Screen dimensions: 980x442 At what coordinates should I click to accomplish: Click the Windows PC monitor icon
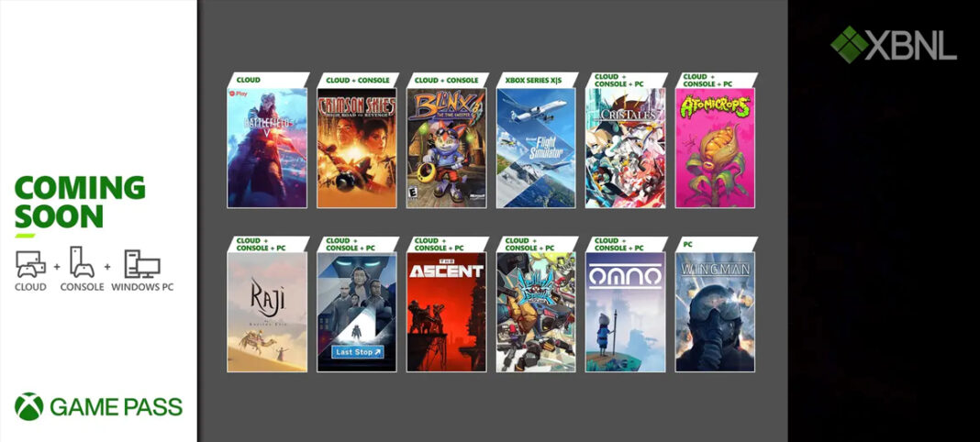coord(142,264)
